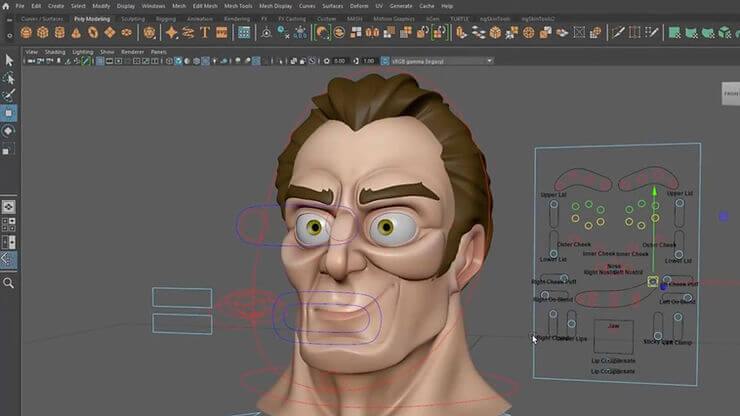Select the yellow manipulator center handle

653,282
